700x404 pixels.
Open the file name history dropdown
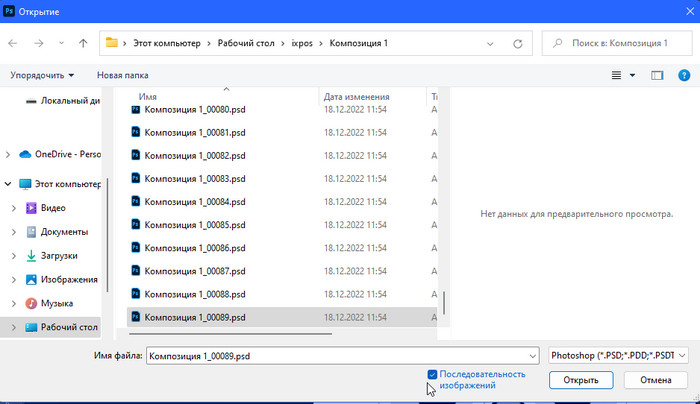pyautogui.click(x=532, y=356)
